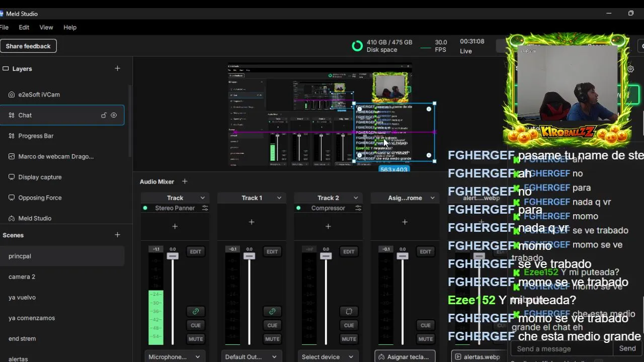Click the Asignar tecla... button

[x=405, y=356]
